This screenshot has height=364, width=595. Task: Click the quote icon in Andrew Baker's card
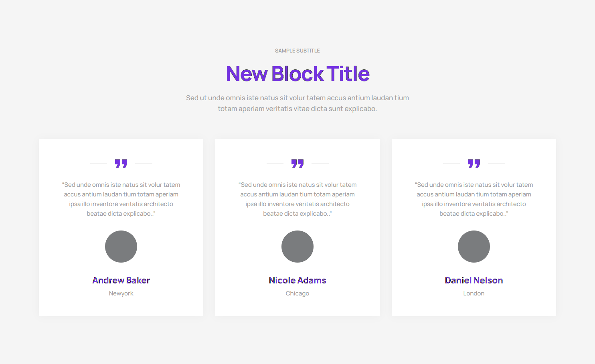click(x=121, y=164)
